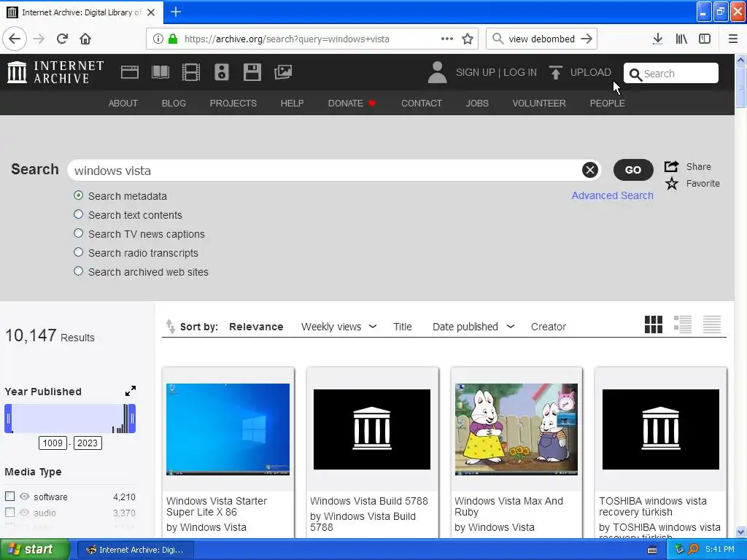
Task: Click the upload arrow icon
Action: tap(555, 72)
